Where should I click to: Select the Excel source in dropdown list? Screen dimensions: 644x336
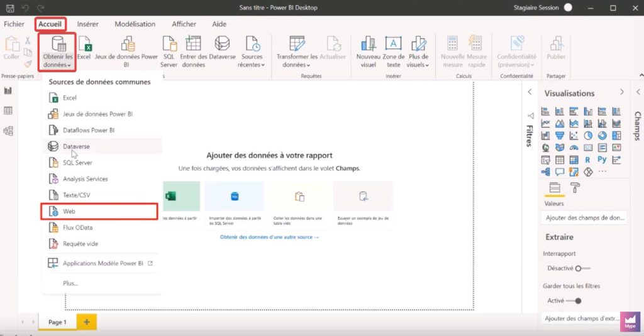pyautogui.click(x=103, y=97)
